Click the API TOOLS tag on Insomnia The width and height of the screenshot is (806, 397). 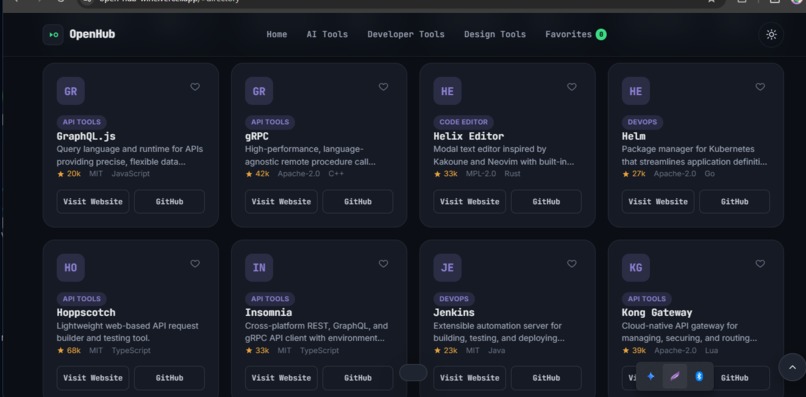tap(270, 299)
